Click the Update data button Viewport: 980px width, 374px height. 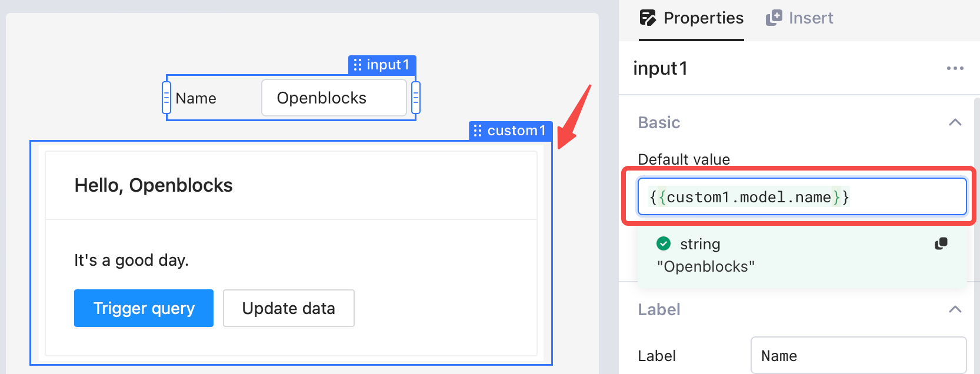tap(289, 308)
